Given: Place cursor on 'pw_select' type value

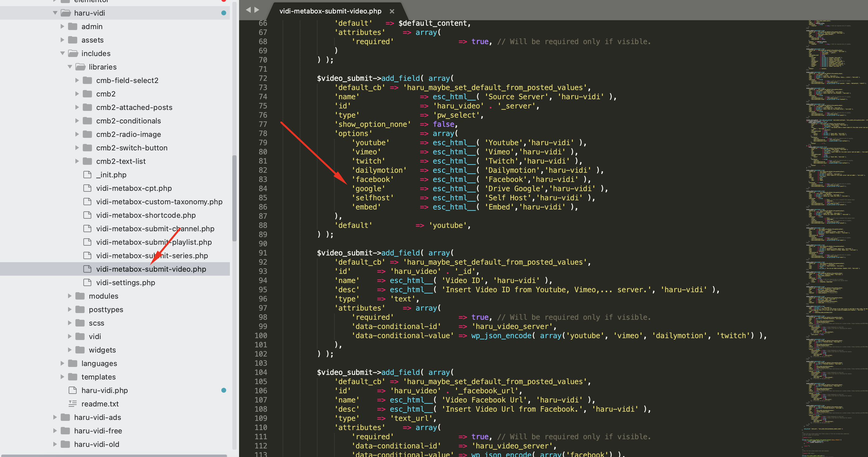Looking at the screenshot, I should pos(456,115).
